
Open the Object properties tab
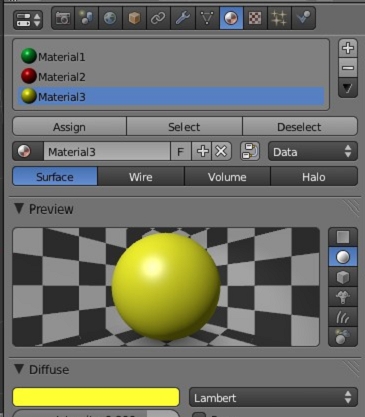pyautogui.click(x=134, y=18)
